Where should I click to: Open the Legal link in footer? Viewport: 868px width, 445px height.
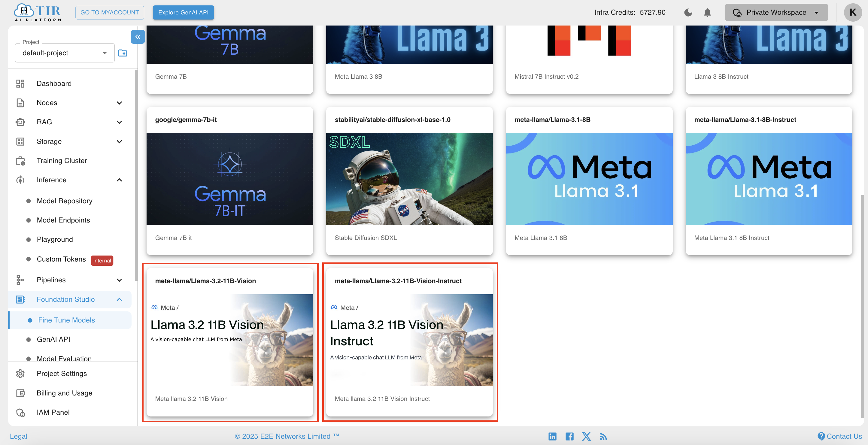(x=19, y=437)
